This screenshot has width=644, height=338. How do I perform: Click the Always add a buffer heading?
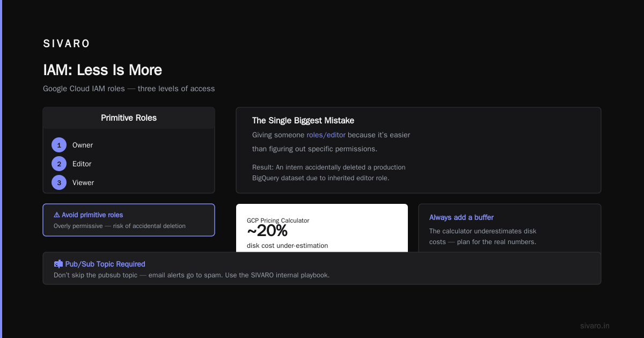pyautogui.click(x=462, y=217)
